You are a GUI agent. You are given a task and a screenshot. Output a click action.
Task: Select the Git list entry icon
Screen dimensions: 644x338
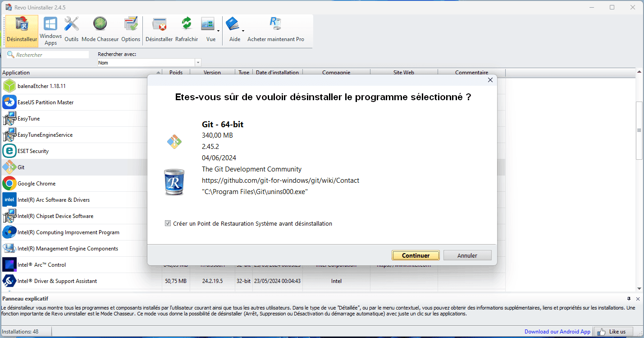9,167
